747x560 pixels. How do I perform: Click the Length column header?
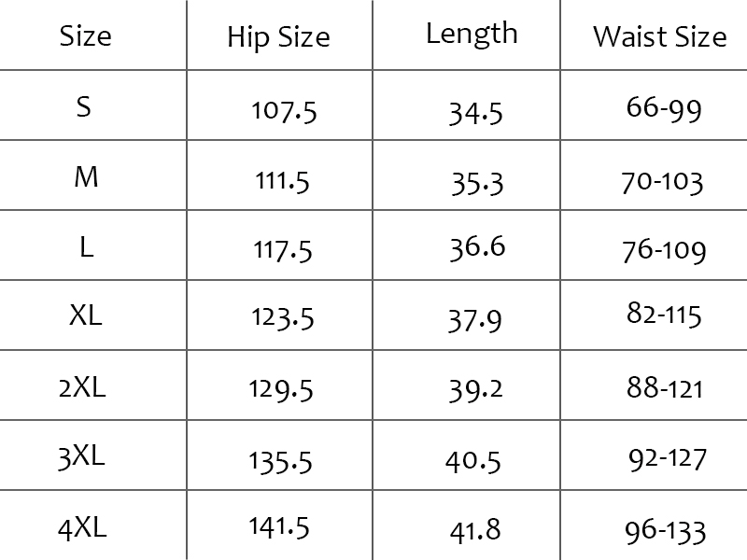click(471, 34)
